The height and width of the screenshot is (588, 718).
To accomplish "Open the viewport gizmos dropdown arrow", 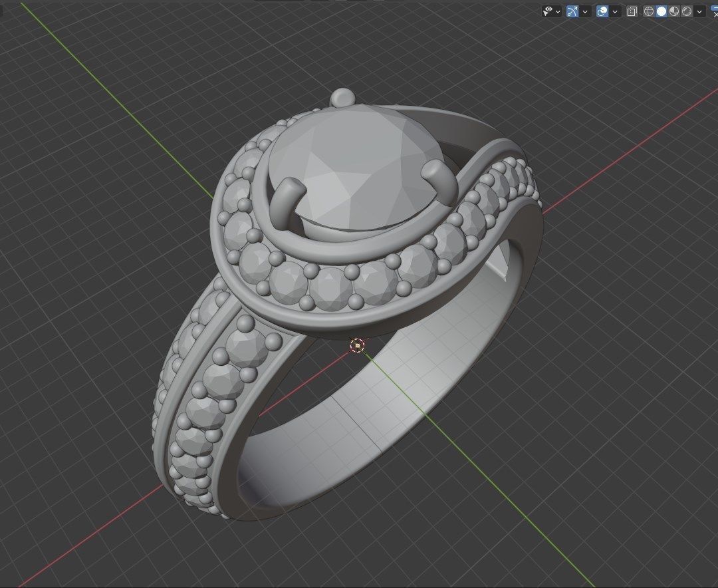I will click(585, 11).
